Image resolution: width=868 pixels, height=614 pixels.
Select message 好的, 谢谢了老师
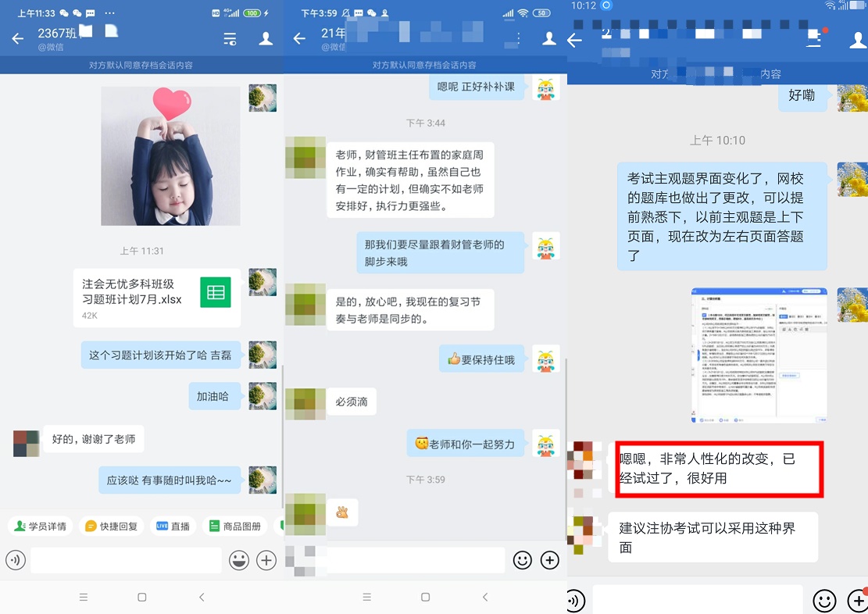(94, 439)
